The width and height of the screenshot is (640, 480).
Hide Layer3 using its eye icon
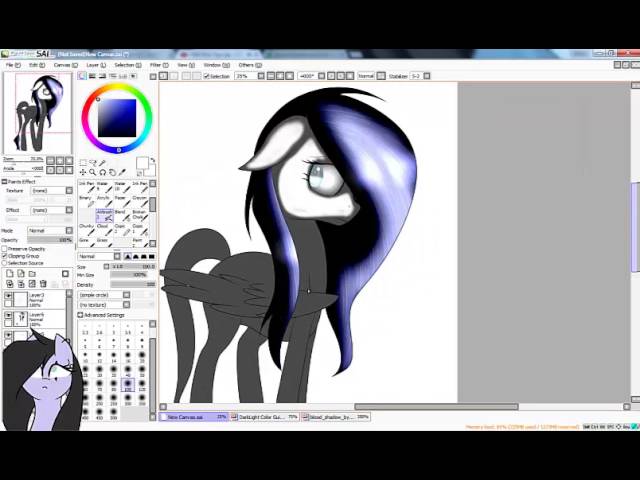[8, 296]
